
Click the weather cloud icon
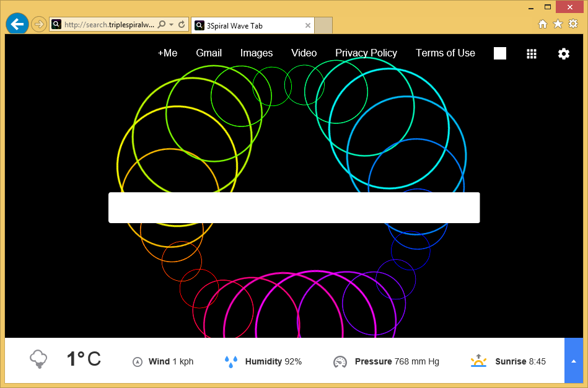[38, 359]
